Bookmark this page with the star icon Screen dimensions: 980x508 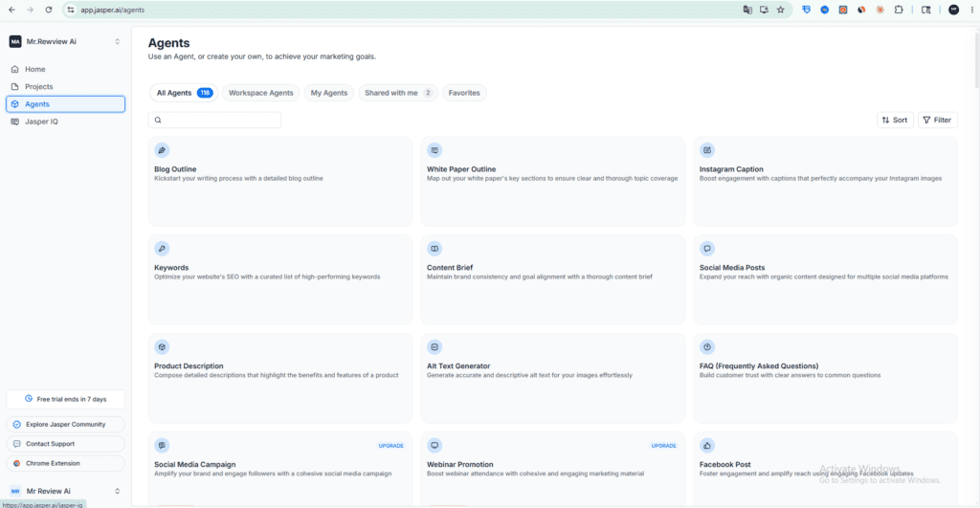pos(781,10)
